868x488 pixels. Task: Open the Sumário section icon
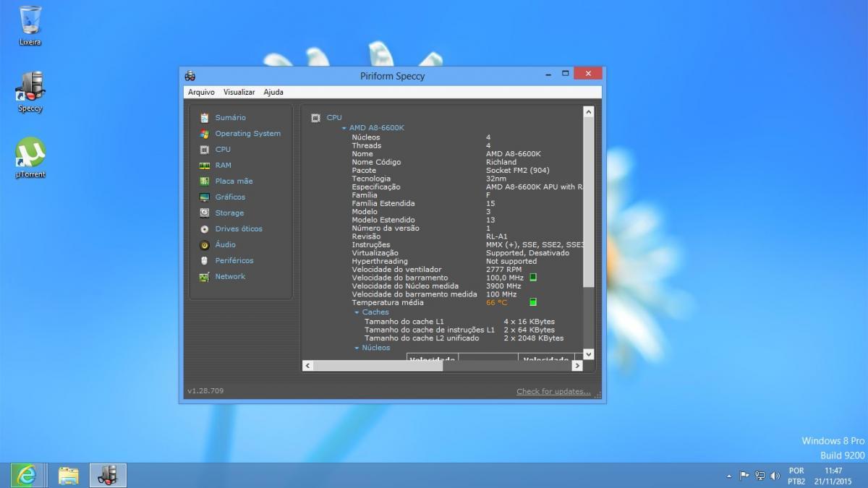[x=205, y=118]
